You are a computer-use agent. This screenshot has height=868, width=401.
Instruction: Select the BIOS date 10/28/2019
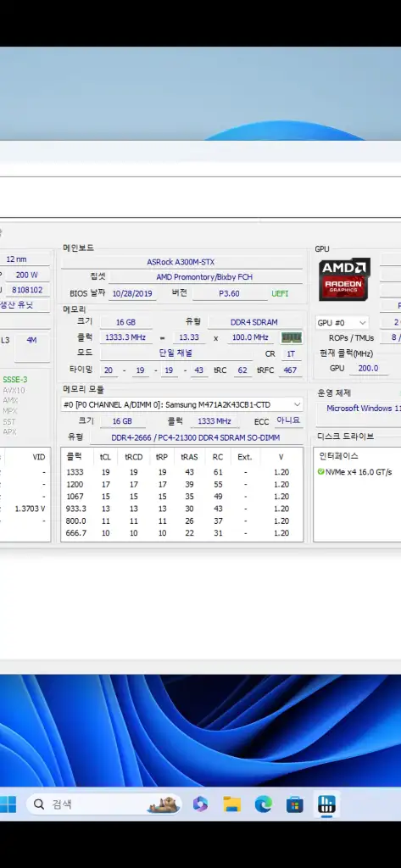pyautogui.click(x=131, y=293)
